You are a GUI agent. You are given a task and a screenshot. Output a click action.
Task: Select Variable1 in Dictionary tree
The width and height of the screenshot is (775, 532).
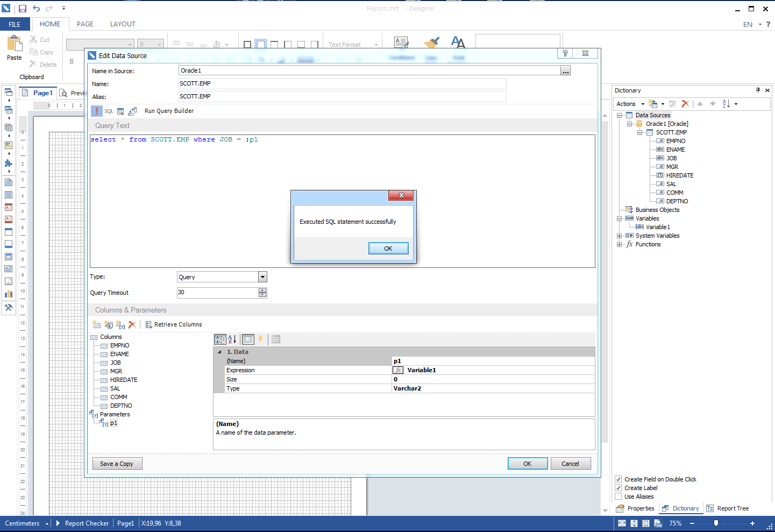[x=658, y=227]
